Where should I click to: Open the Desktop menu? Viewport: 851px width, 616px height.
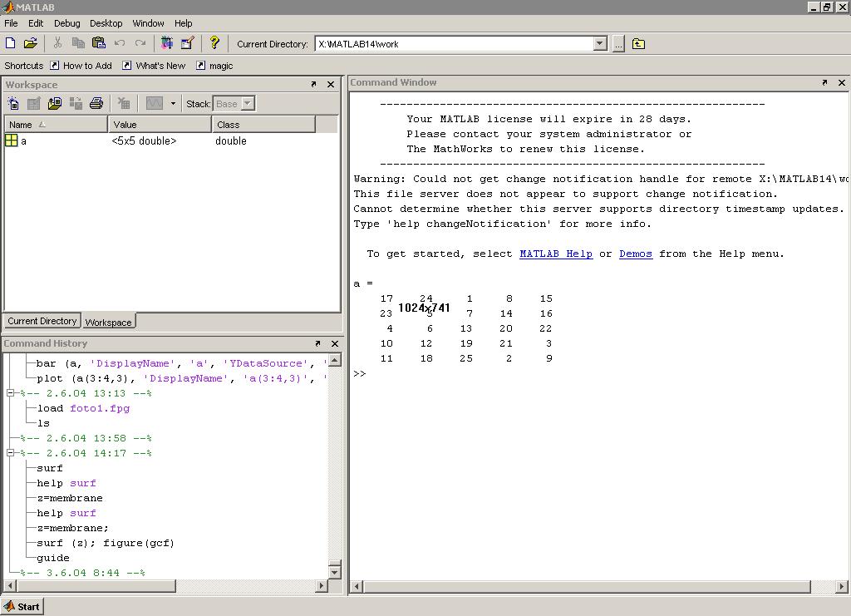pyautogui.click(x=106, y=23)
